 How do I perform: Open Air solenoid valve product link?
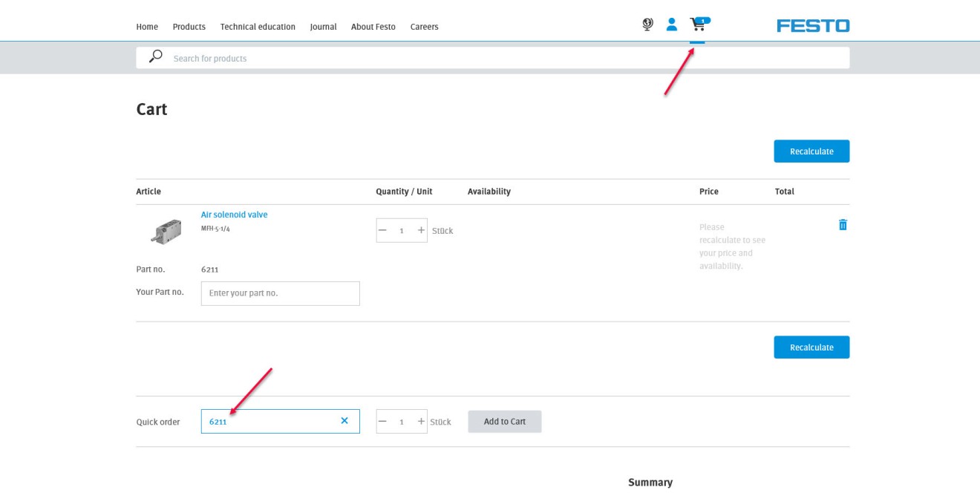click(x=234, y=215)
